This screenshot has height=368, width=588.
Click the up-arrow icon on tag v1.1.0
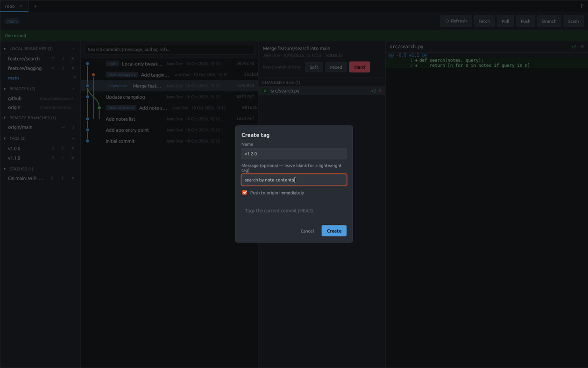tap(63, 158)
